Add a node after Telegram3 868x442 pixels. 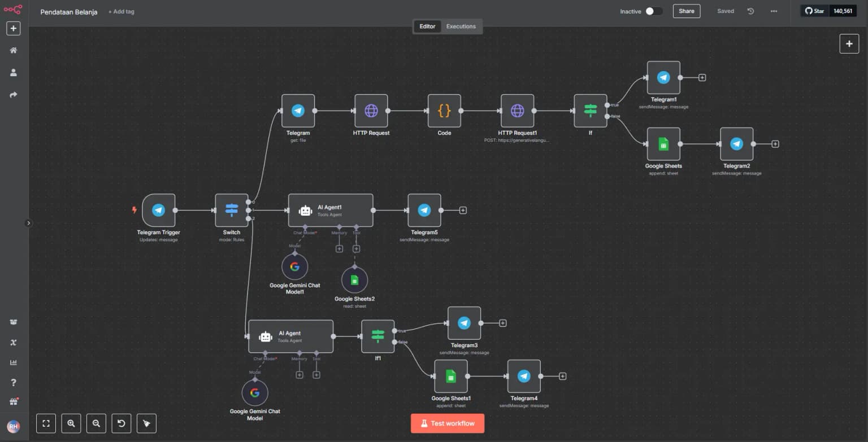[x=502, y=323]
